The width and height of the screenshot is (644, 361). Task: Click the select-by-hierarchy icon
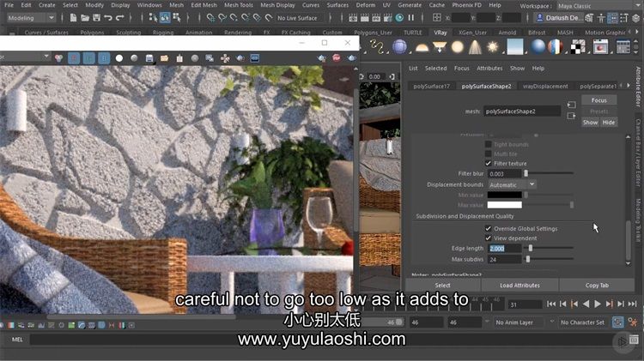pos(153,18)
